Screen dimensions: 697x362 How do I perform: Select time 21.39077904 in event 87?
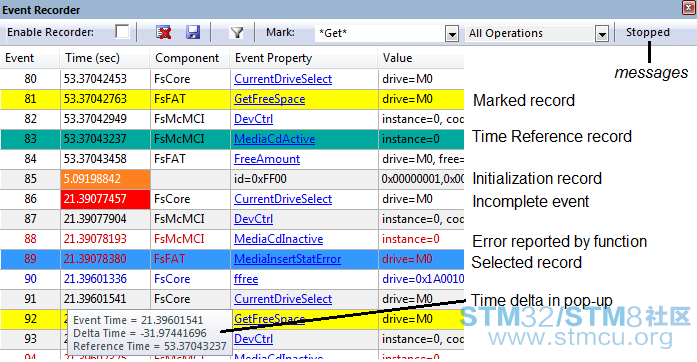click(95, 219)
